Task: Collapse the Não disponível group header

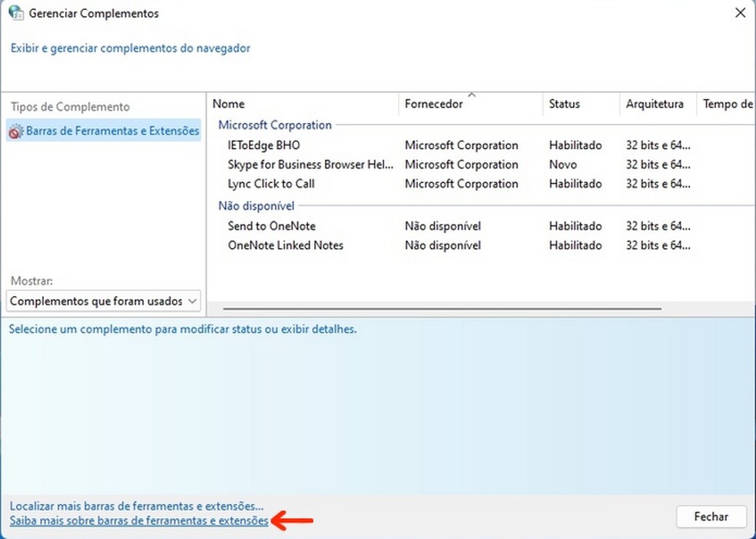Action: click(256, 206)
